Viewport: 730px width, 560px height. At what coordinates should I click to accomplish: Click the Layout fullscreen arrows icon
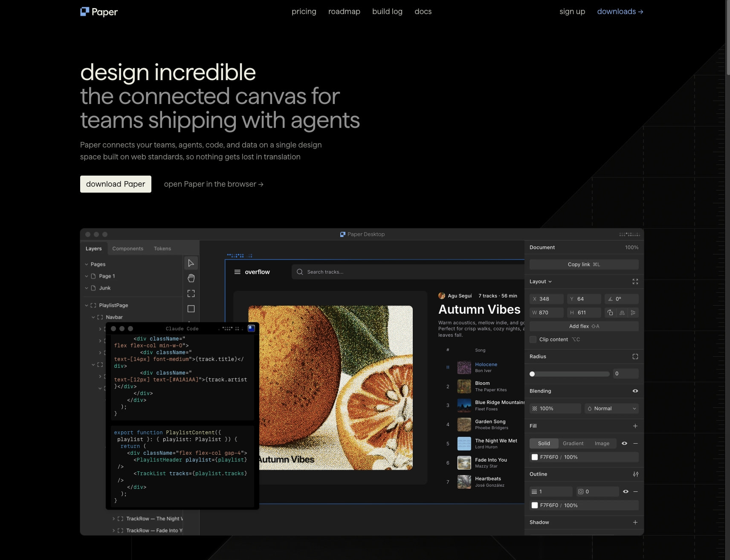pyautogui.click(x=635, y=282)
